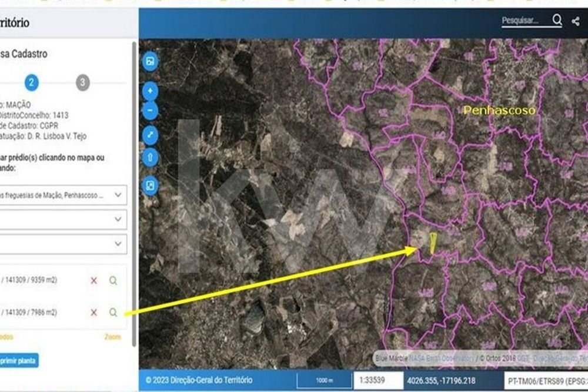The image size is (588, 392).
Task: Zoom out with the minus button
Action: (150, 110)
